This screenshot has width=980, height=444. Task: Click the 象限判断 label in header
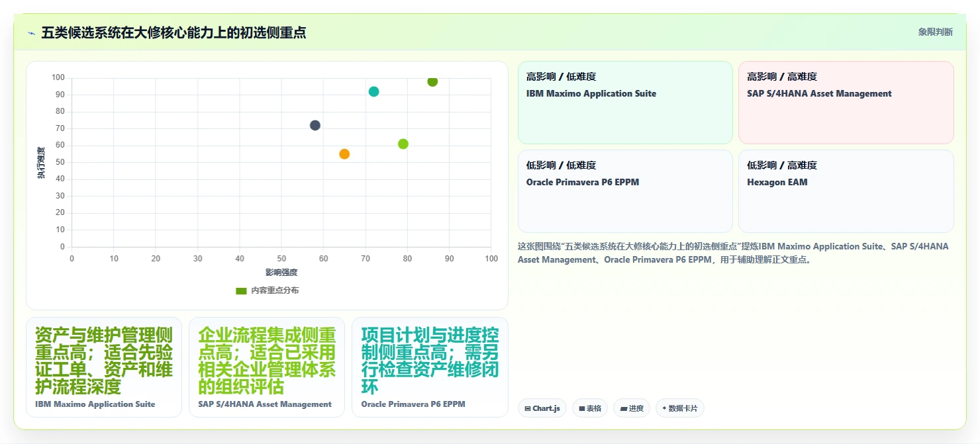point(935,32)
